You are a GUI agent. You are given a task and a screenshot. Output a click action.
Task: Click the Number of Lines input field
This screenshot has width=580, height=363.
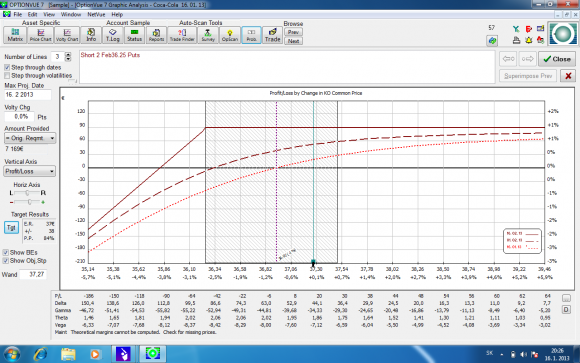point(57,57)
